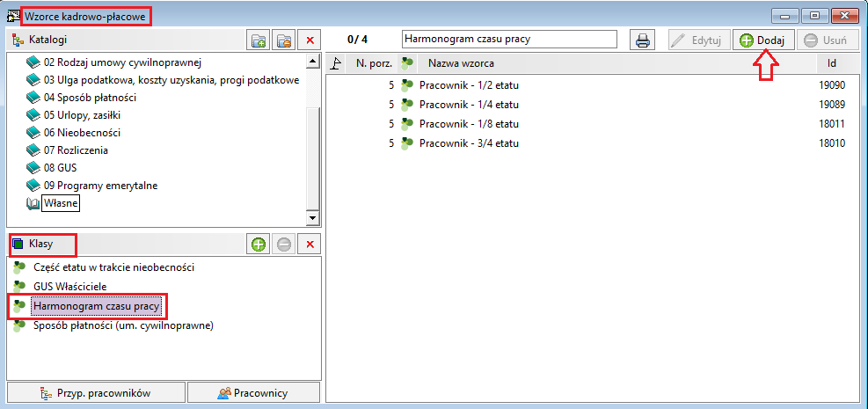
Task: Open Przyp. pracowników view
Action: [97, 393]
